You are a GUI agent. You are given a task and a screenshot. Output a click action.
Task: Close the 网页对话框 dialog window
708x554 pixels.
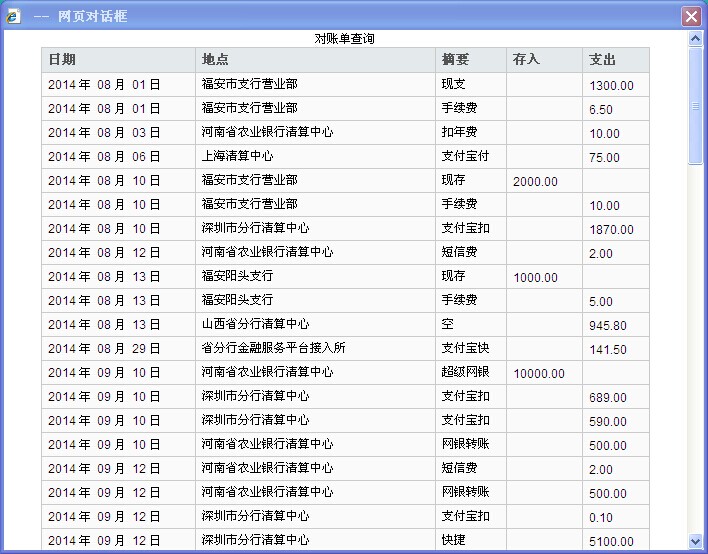pos(690,16)
